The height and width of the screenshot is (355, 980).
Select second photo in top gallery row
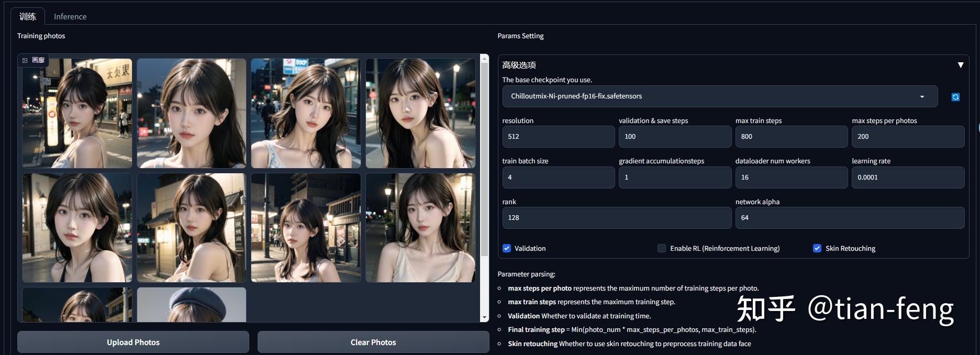coord(192,113)
